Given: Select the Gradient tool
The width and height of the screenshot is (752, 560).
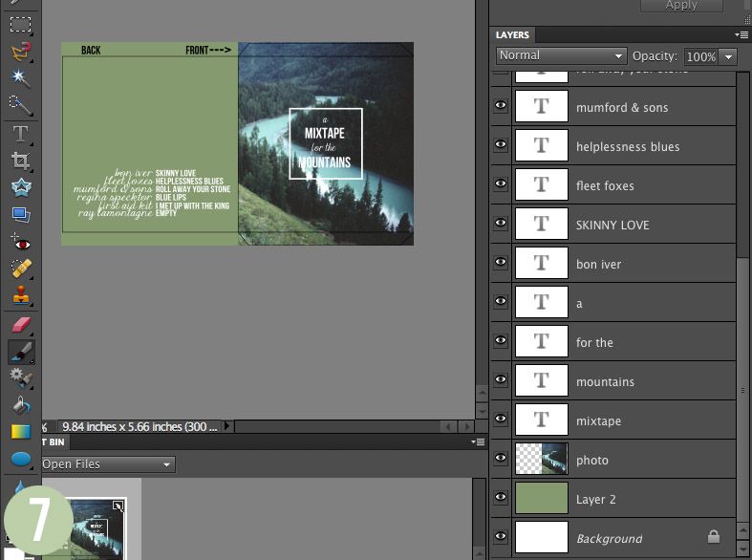Looking at the screenshot, I should 20,432.
